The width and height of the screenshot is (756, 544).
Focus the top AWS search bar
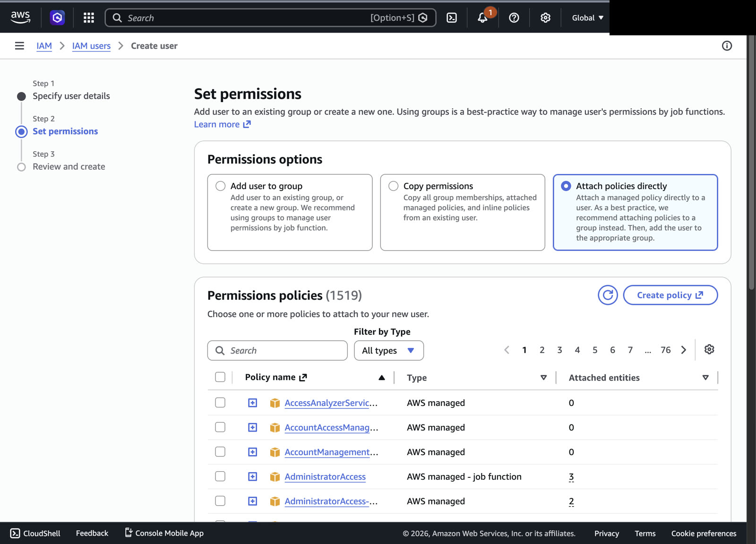pos(271,17)
